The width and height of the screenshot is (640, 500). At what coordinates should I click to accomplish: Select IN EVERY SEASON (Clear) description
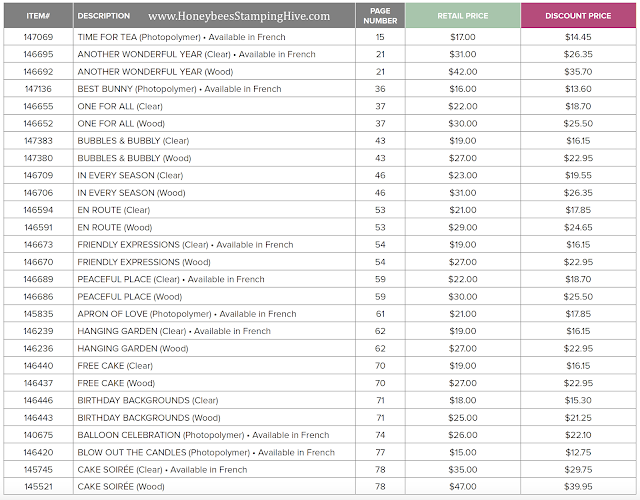tap(130, 176)
